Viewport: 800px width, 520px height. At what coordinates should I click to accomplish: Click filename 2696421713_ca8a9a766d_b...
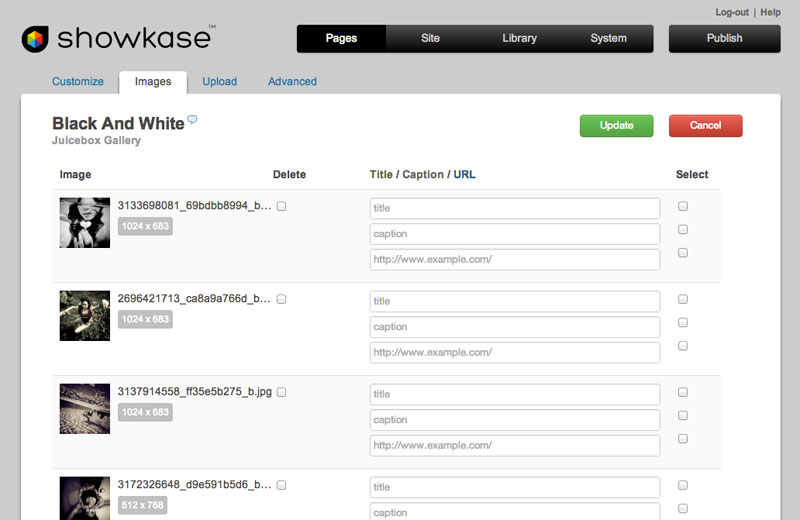point(194,299)
